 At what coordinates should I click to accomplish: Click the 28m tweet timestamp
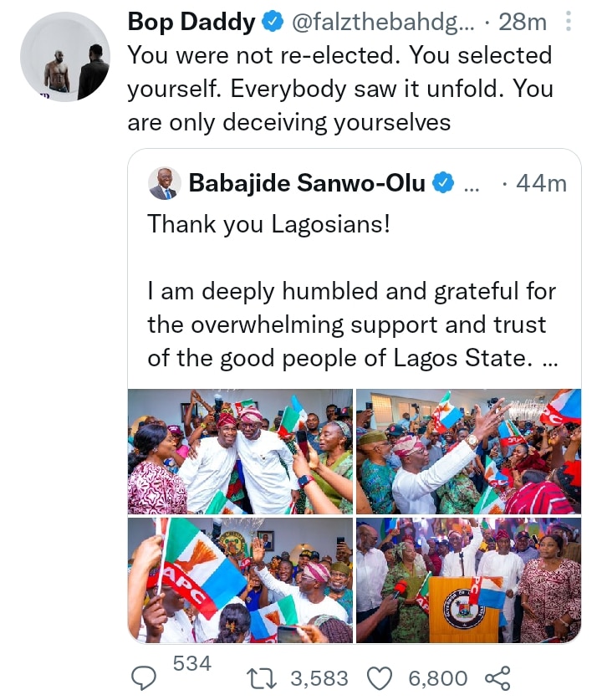pyautogui.click(x=523, y=23)
